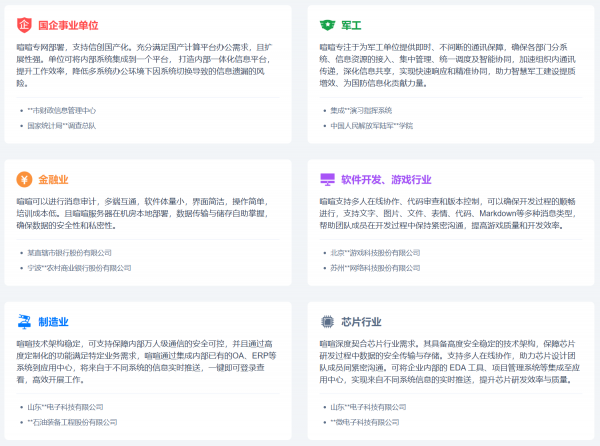This screenshot has width=600, height=446.
Task: Click the purple monitor icon for 软件开发、游戏行业
Action: 327,179
